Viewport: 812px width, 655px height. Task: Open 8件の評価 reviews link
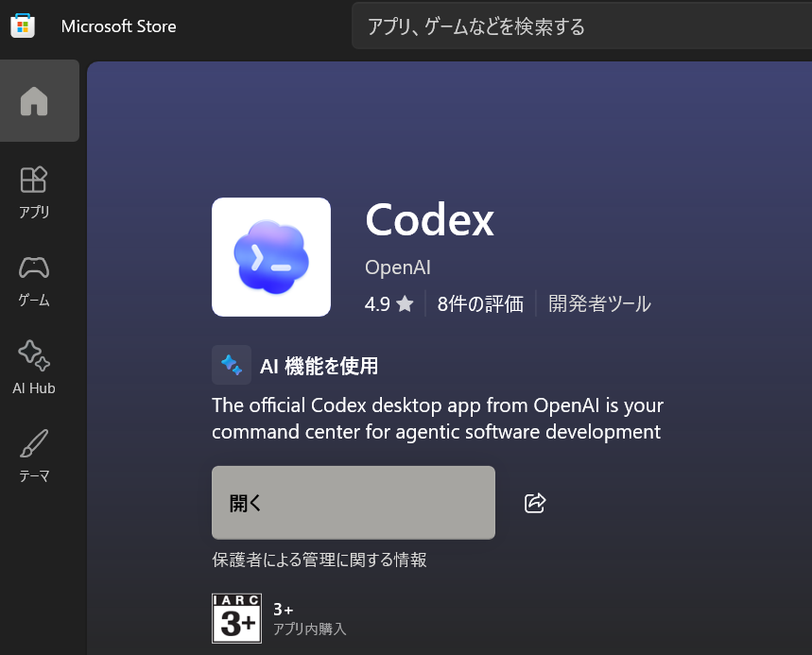pyautogui.click(x=480, y=304)
